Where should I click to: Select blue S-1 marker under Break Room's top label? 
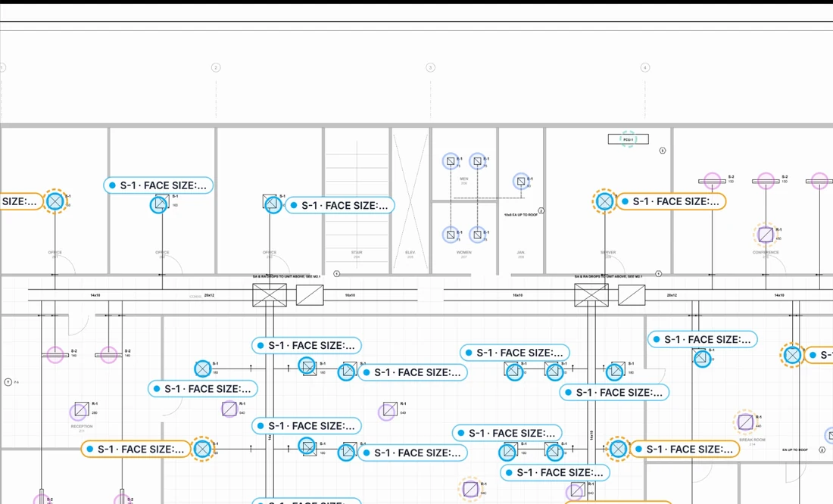(x=702, y=359)
